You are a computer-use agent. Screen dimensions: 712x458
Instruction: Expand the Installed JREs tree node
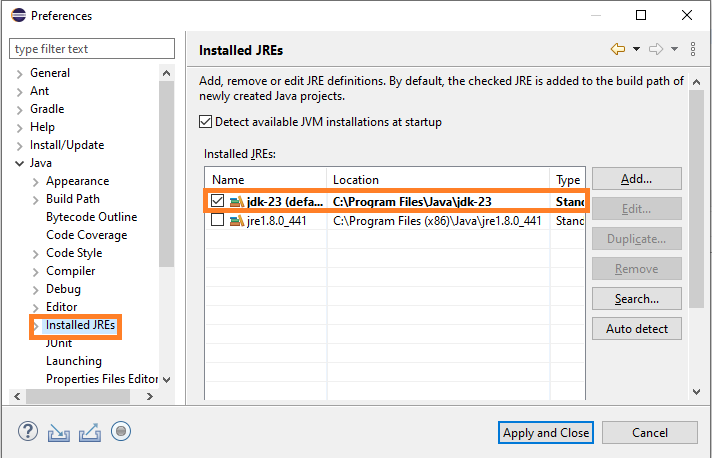point(37,326)
